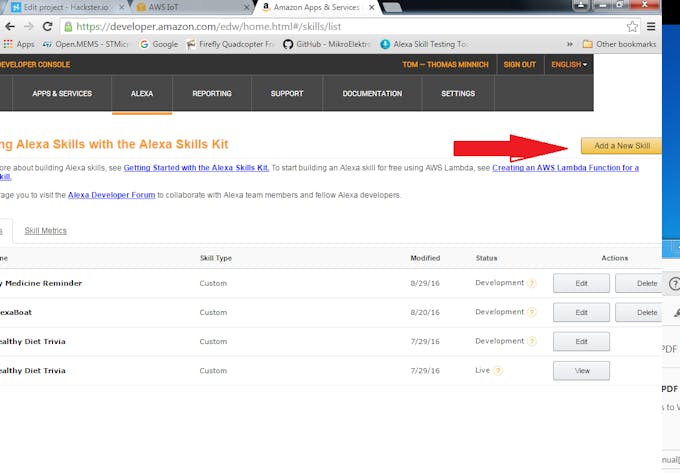Click the 8/20/16 modified date
The height and width of the screenshot is (473, 680).
pyautogui.click(x=425, y=312)
